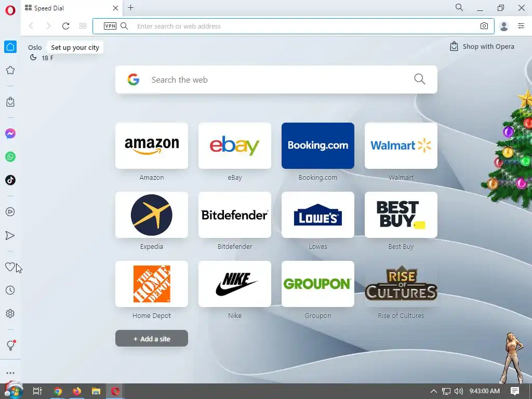Viewport: 532px width, 399px height.
Task: Open the eBay speed dial tile
Action: (x=235, y=145)
